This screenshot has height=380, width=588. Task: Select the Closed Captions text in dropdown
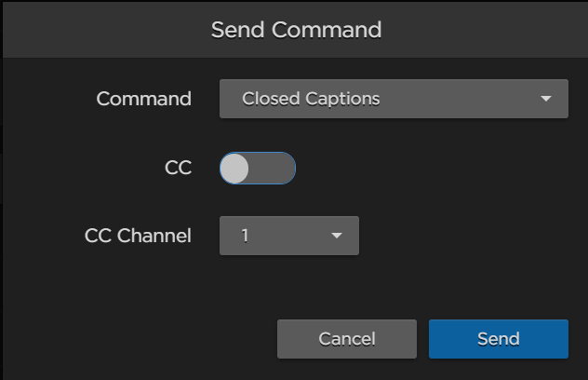click(x=310, y=99)
